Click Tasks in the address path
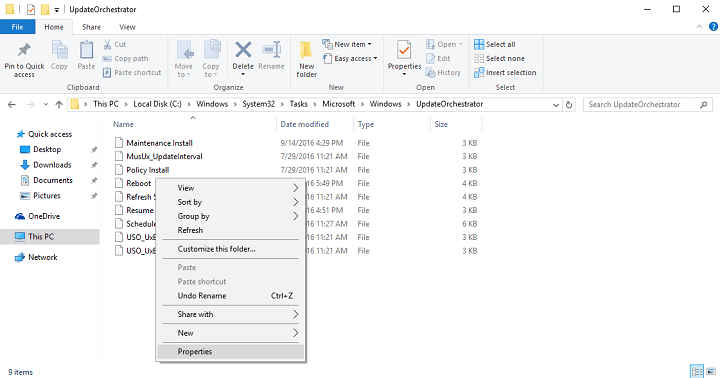 pos(298,104)
